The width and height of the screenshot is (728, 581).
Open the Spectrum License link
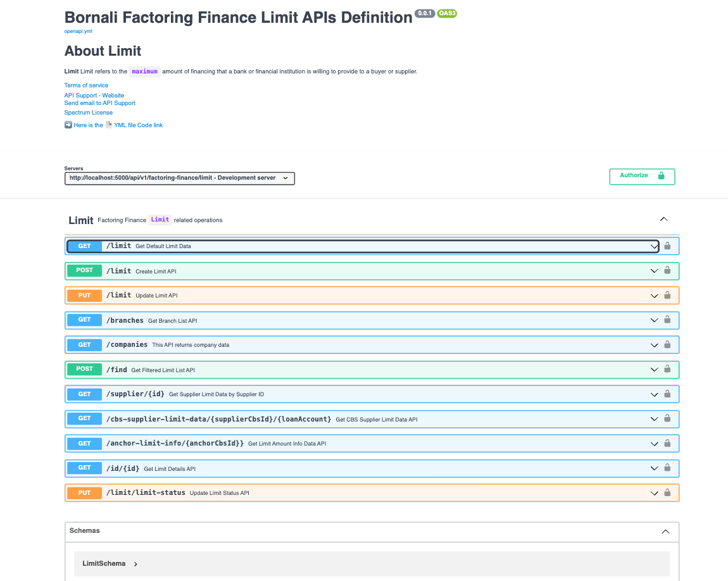click(88, 112)
